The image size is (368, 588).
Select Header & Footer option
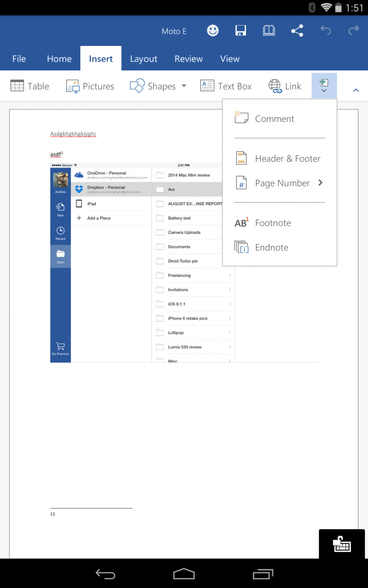287,159
